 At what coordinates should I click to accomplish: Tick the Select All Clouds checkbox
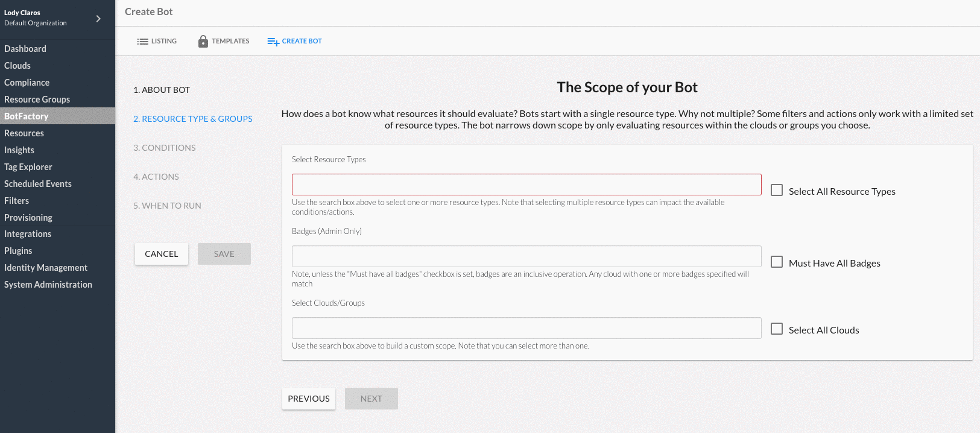click(x=777, y=329)
